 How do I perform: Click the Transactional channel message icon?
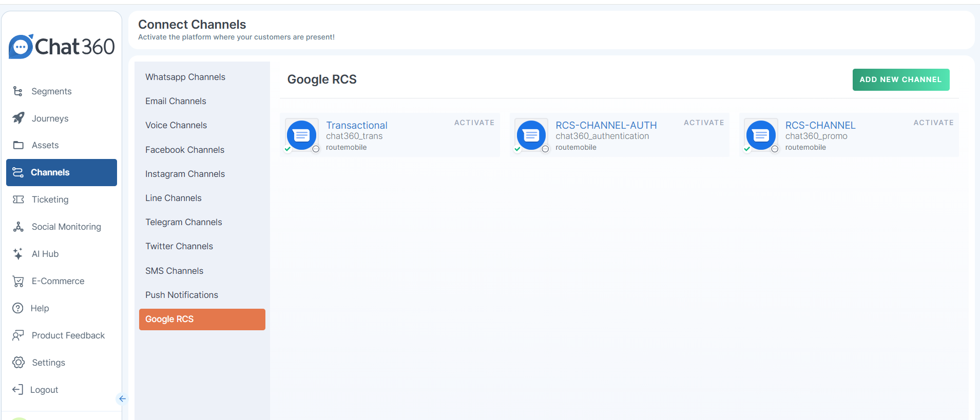(x=301, y=135)
